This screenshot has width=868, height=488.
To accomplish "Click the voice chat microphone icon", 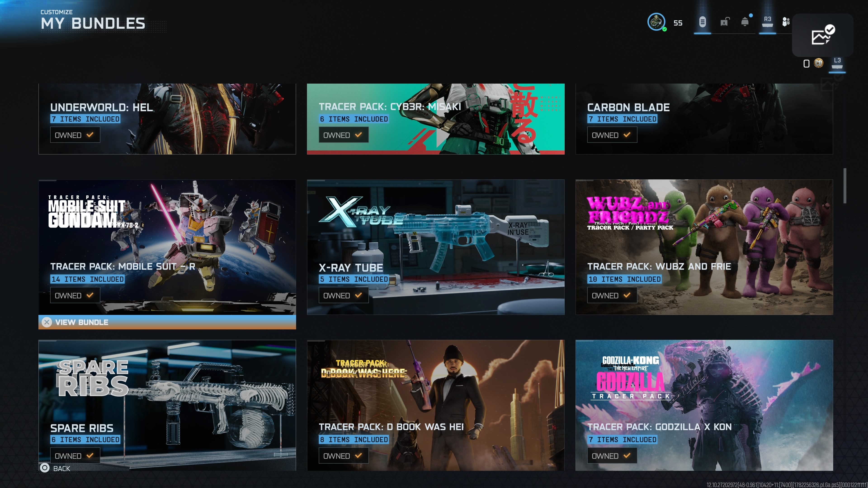I will (702, 22).
